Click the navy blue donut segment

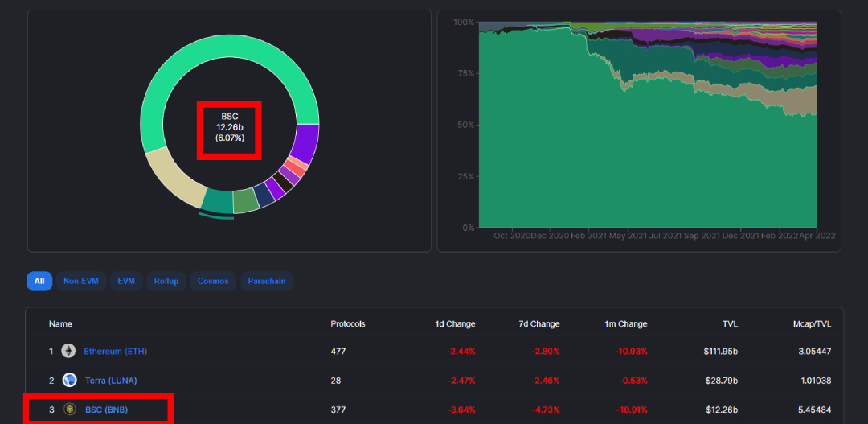coord(264,195)
